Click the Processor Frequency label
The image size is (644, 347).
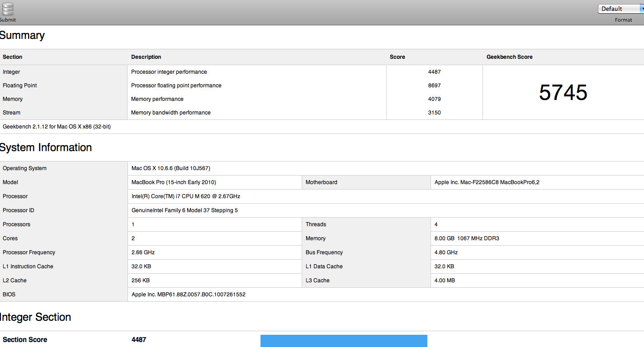pos(29,252)
